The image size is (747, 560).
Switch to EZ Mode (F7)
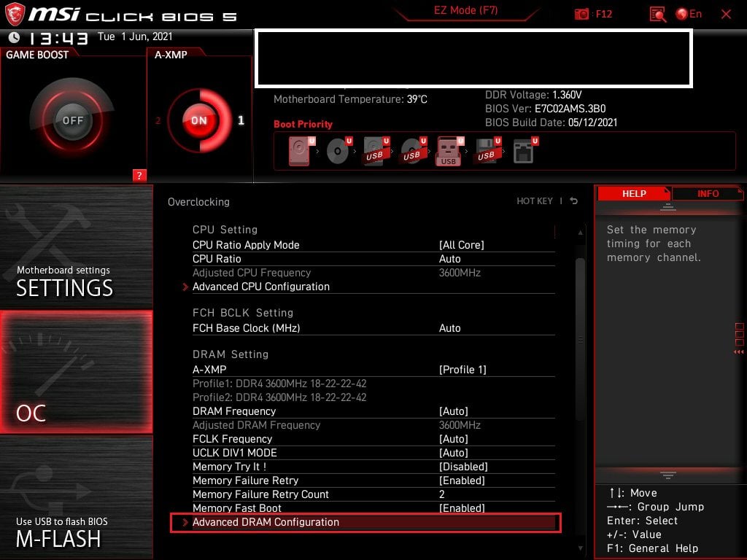[465, 10]
